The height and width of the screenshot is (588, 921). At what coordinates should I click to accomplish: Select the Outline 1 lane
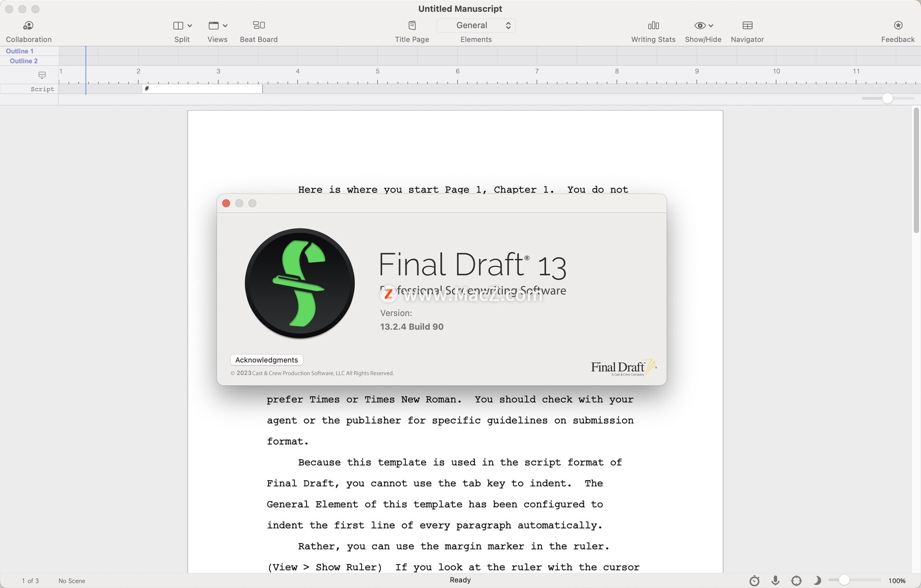20,51
